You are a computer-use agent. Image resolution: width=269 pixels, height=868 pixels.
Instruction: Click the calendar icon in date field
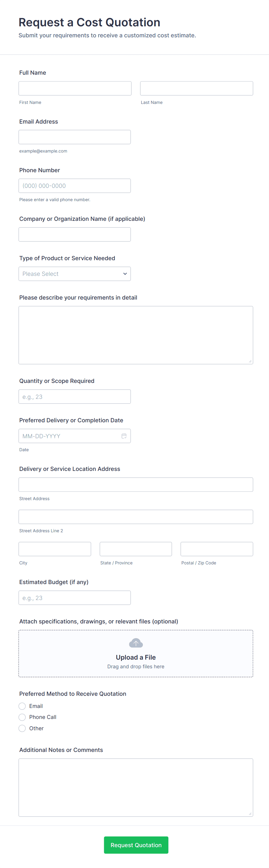click(x=124, y=436)
